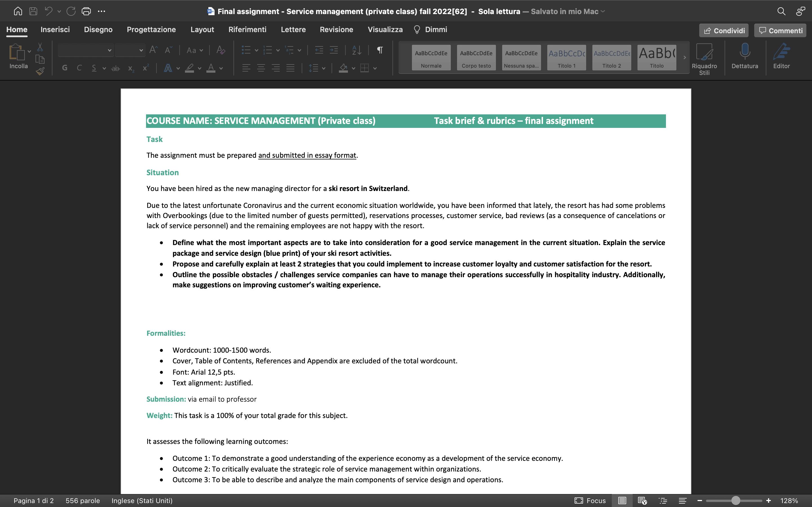Toggle paragraph marks visibility

(x=380, y=50)
